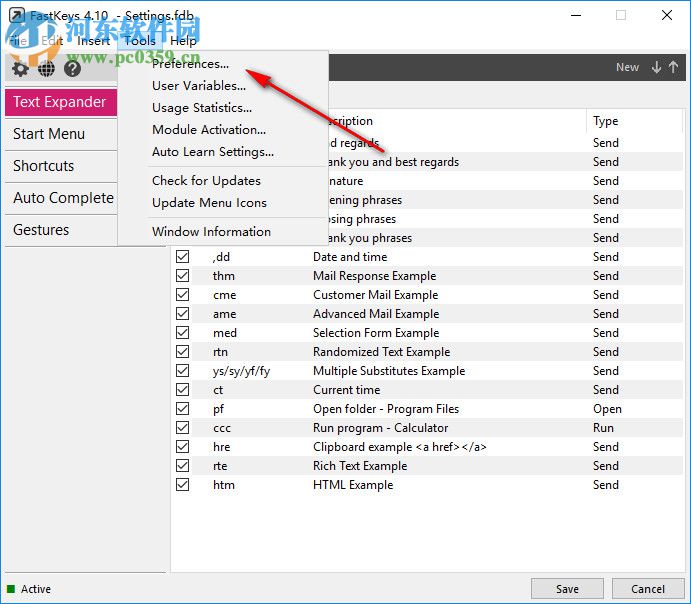Open settings with the gear icon
The width and height of the screenshot is (691, 604).
pos(20,69)
